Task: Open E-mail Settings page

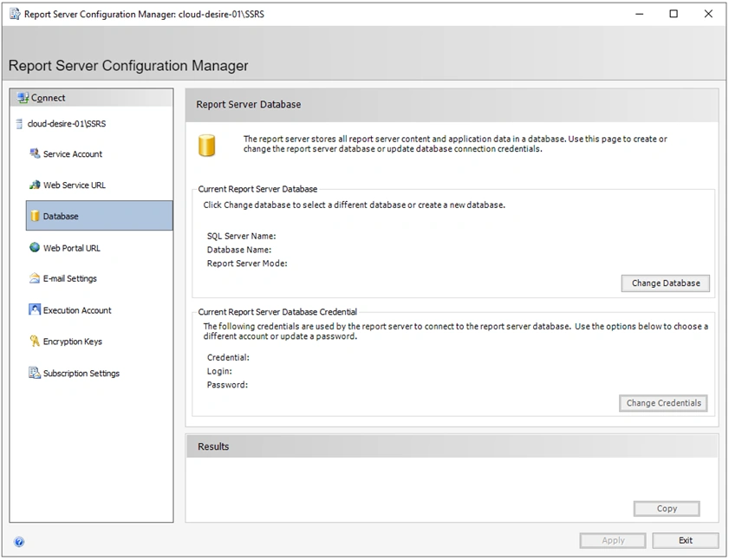Action: (x=69, y=278)
